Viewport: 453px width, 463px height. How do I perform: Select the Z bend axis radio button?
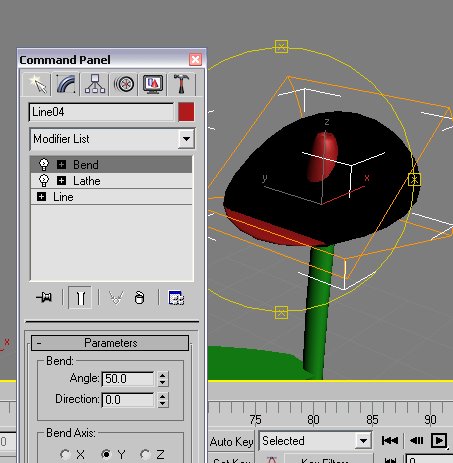[x=145, y=454]
